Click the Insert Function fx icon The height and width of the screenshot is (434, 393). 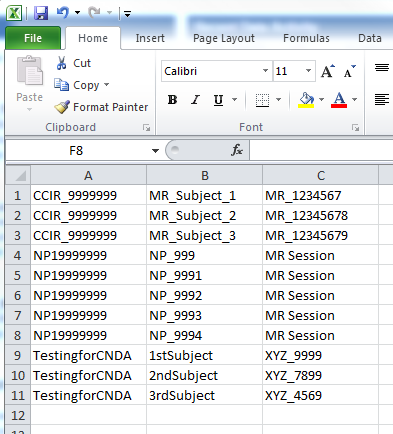pos(237,150)
